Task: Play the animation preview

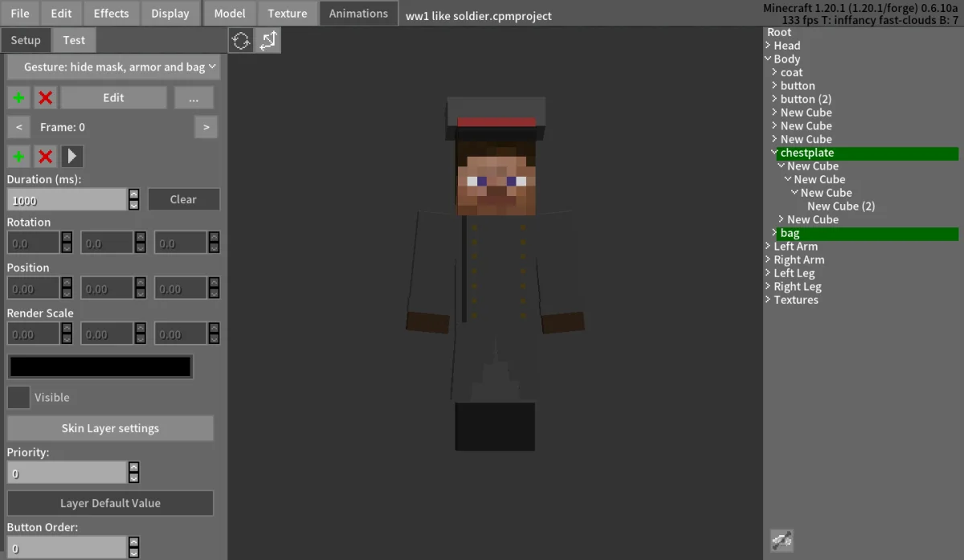Action: [x=72, y=157]
